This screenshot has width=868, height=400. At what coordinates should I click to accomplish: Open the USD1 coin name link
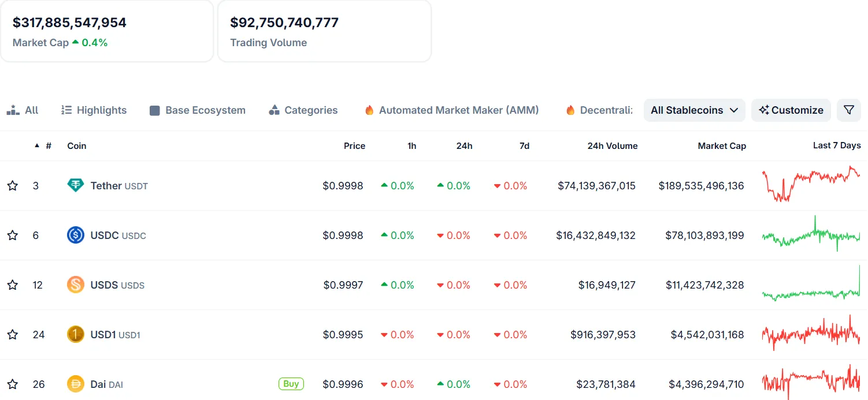coord(116,335)
